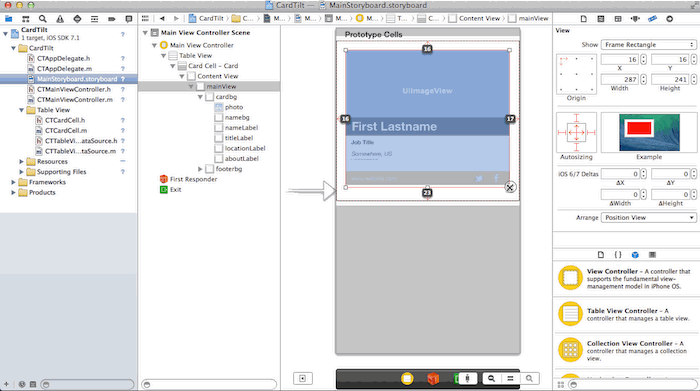This screenshot has height=391, width=700.
Task: Toggle the source-control status filter icon
Action: click(x=33, y=384)
